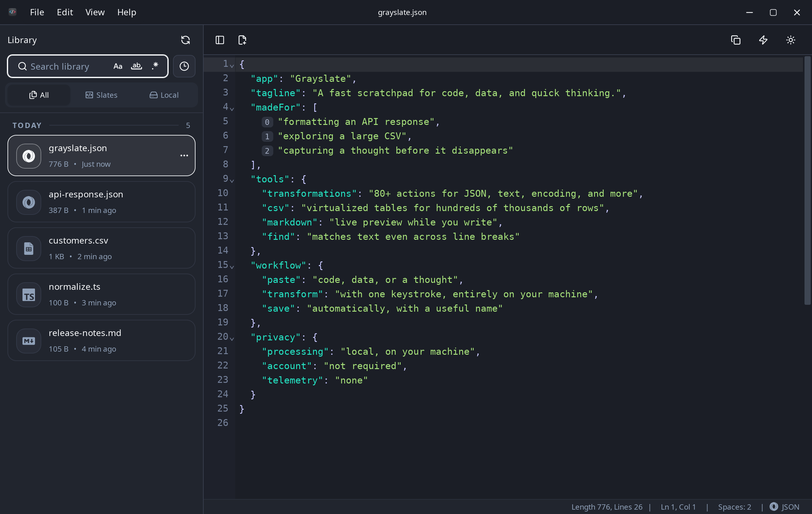Screen dimensions: 812x514
Task: Switch theme with the sun icon
Action: [791, 40]
